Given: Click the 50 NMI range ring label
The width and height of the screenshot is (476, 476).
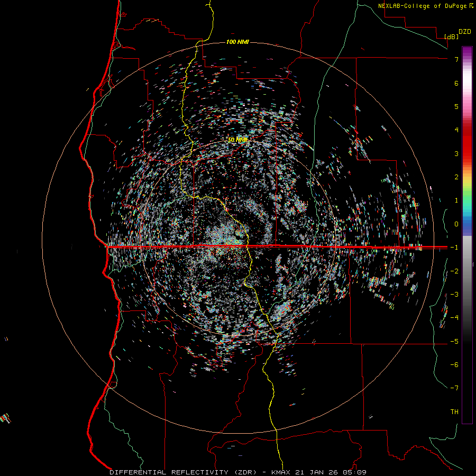Looking at the screenshot, I should pos(237,140).
